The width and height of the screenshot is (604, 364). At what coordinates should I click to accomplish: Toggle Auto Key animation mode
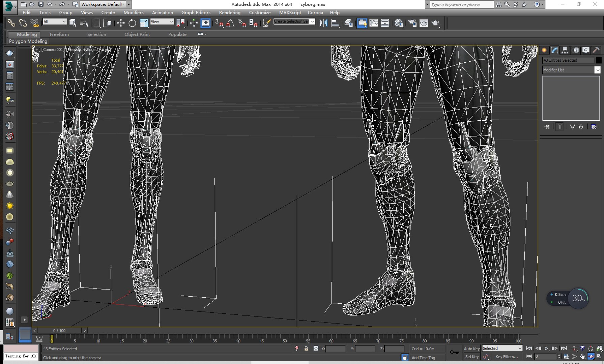coord(471,348)
